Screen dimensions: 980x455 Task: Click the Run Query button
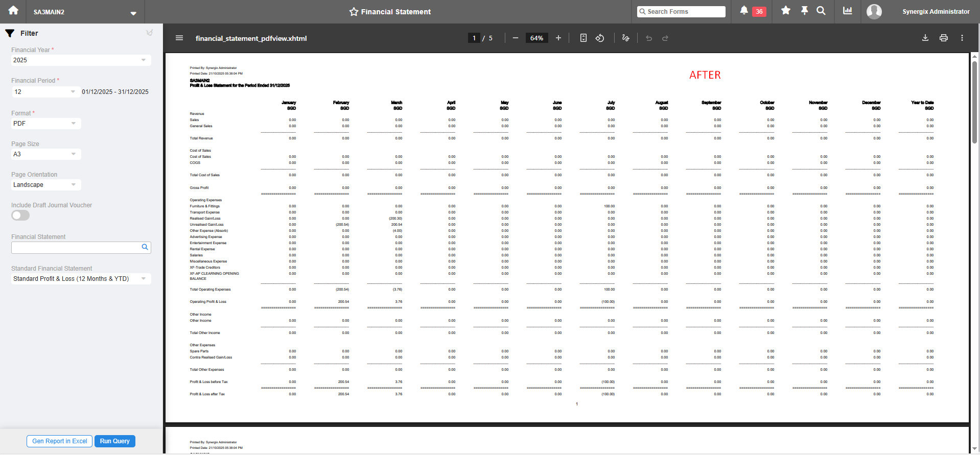(x=114, y=441)
